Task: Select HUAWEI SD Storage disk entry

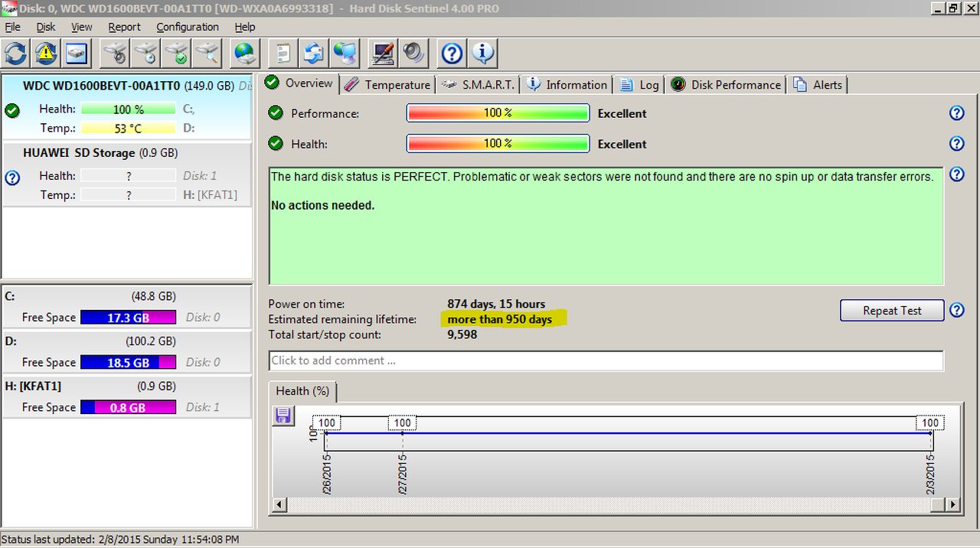Action: tap(127, 175)
